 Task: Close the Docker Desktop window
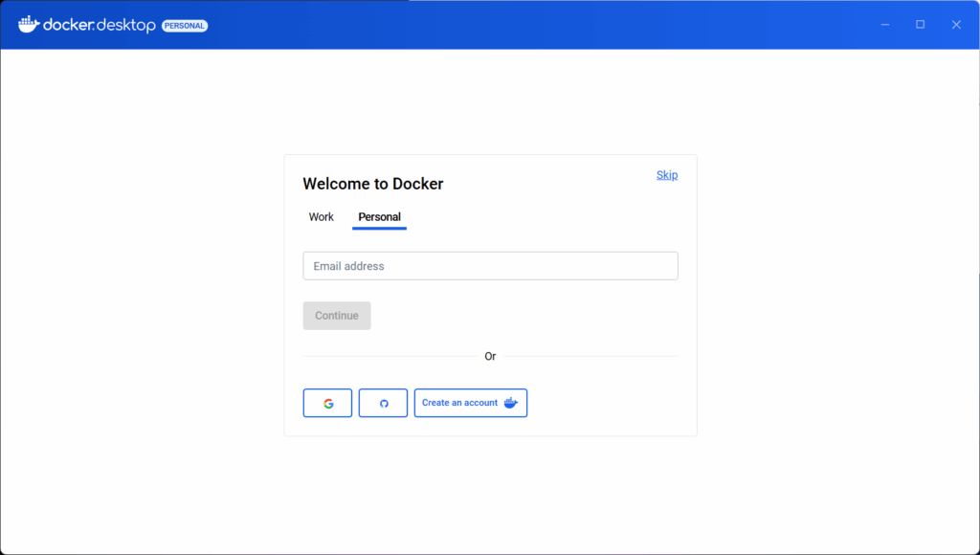click(956, 24)
